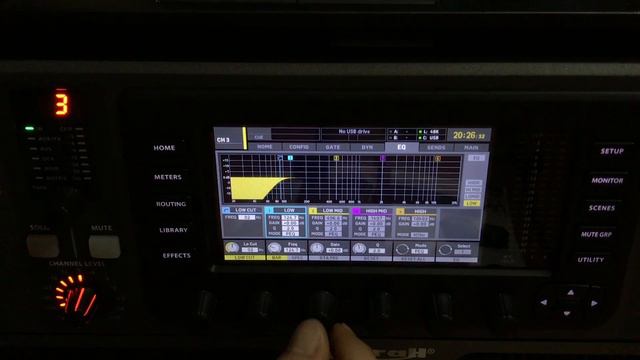Switch to the on-screen HOME tab
The width and height of the screenshot is (640, 360).
[x=264, y=147]
